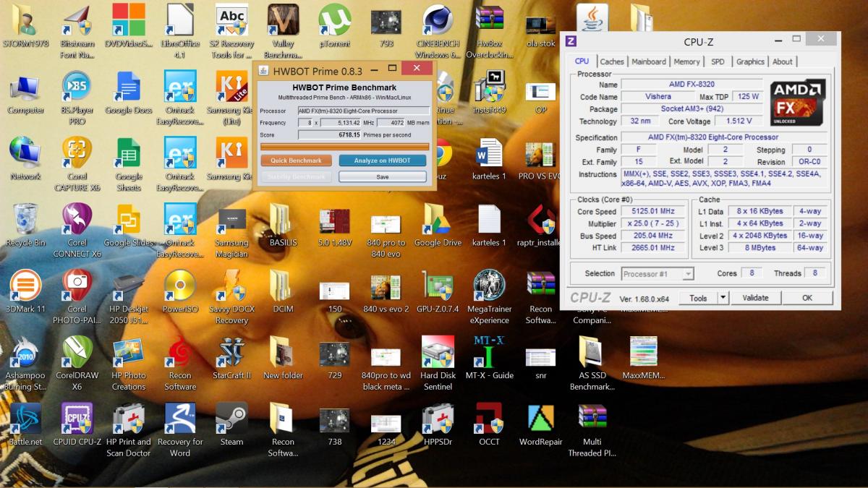Select the Ashampoo Burning Studio shortcut
The height and width of the screenshot is (488, 868).
pyautogui.click(x=25, y=352)
